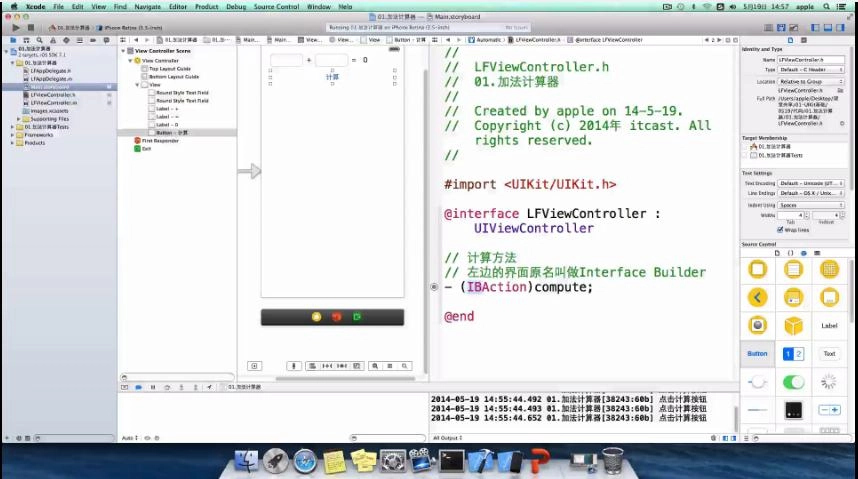Check target membership for 01.加法计算器Tests
The width and height of the screenshot is (858, 479).
(746, 155)
